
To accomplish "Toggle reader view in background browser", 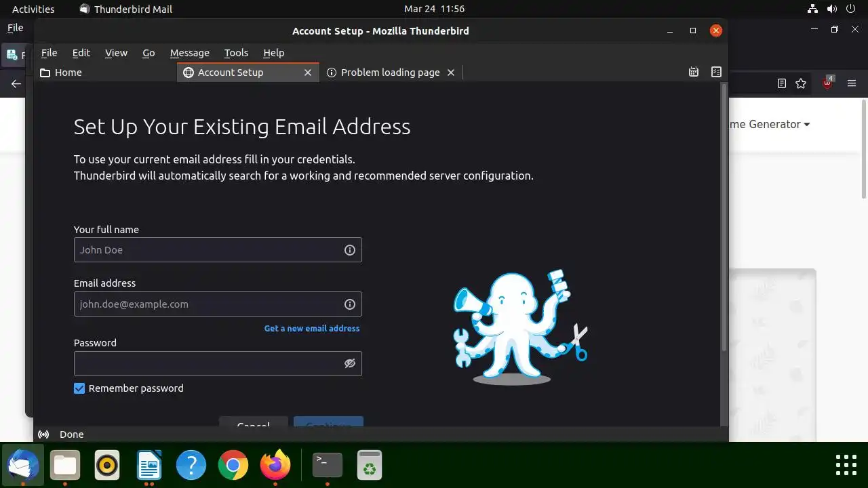I will click(x=782, y=83).
